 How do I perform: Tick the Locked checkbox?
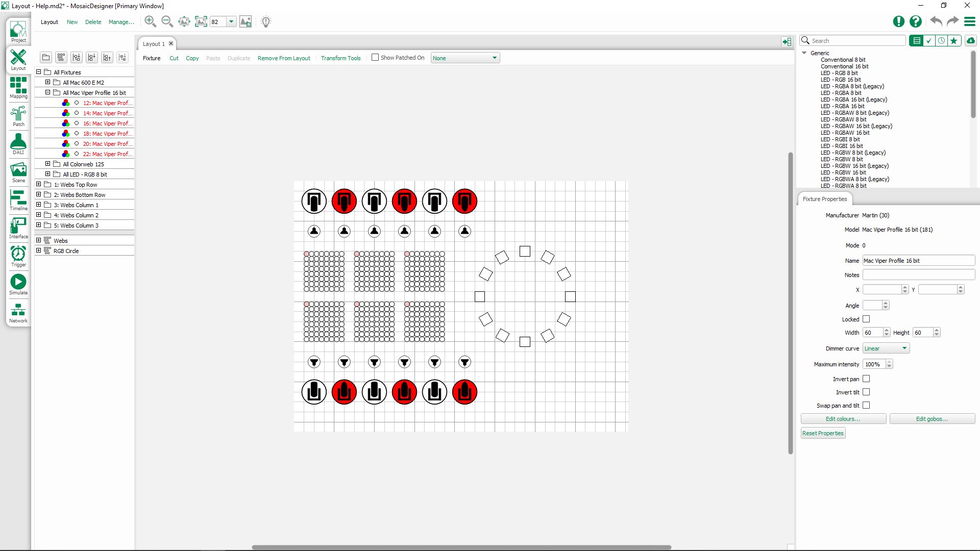click(866, 319)
